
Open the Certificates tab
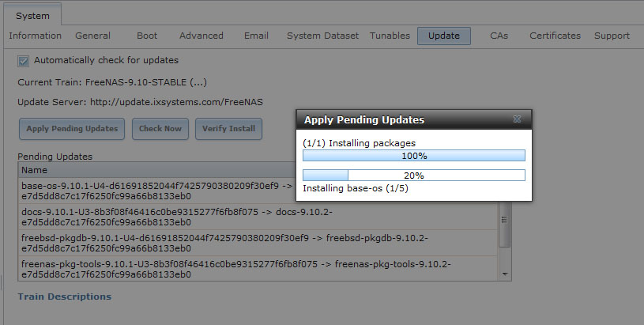555,36
